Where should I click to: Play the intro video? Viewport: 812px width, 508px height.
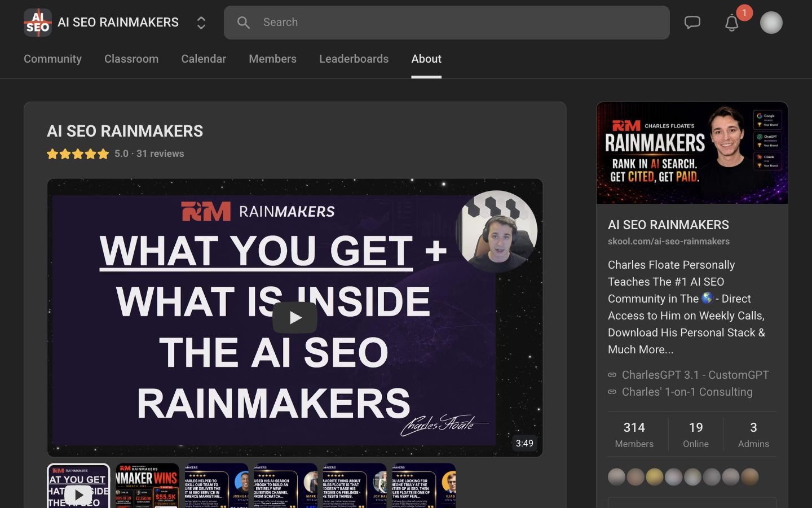294,318
